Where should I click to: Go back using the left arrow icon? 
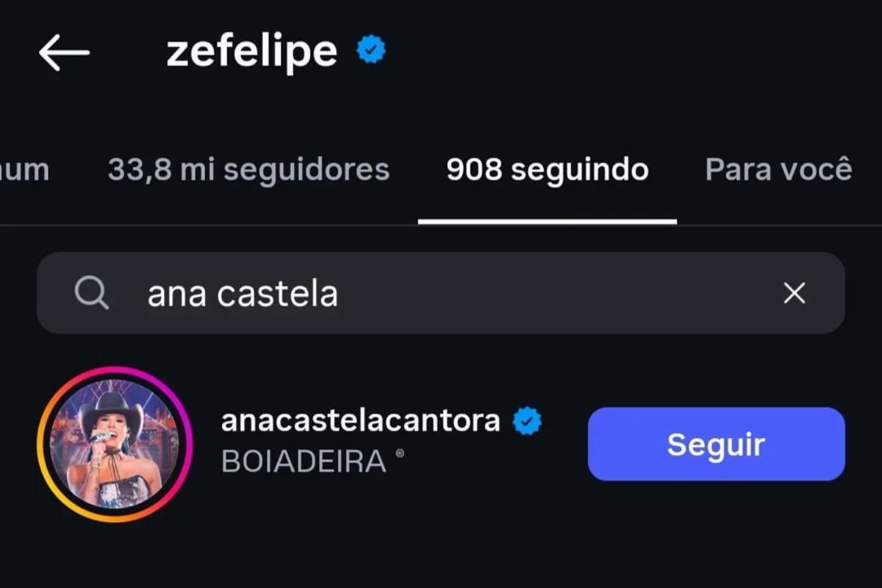(64, 52)
